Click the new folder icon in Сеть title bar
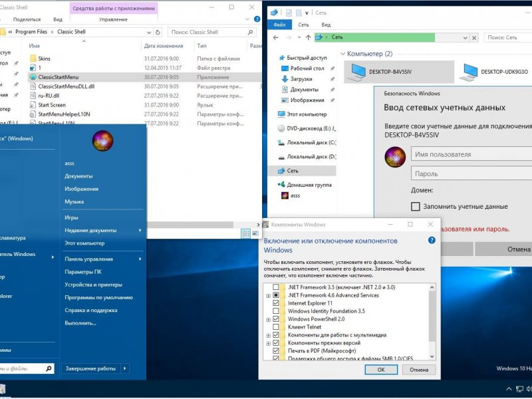The image size is (532, 399). (x=299, y=13)
